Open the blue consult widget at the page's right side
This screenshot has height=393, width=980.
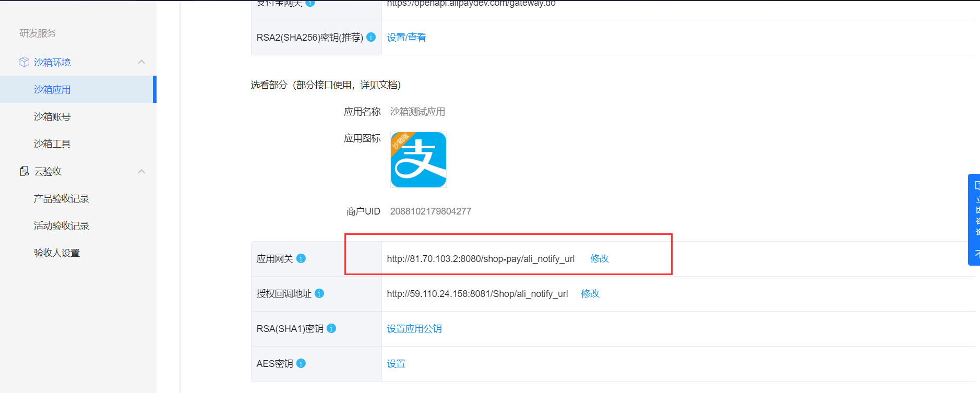(x=974, y=220)
